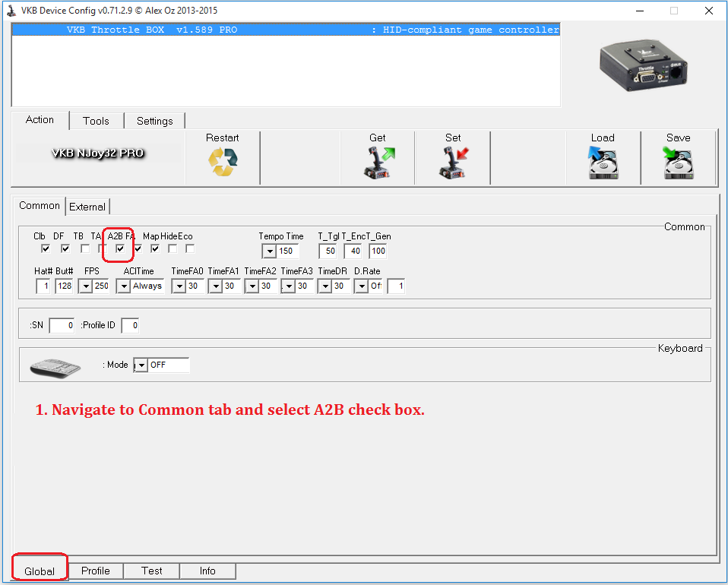
Task: Open the TimeFA2 dropdown
Action: [x=252, y=286]
